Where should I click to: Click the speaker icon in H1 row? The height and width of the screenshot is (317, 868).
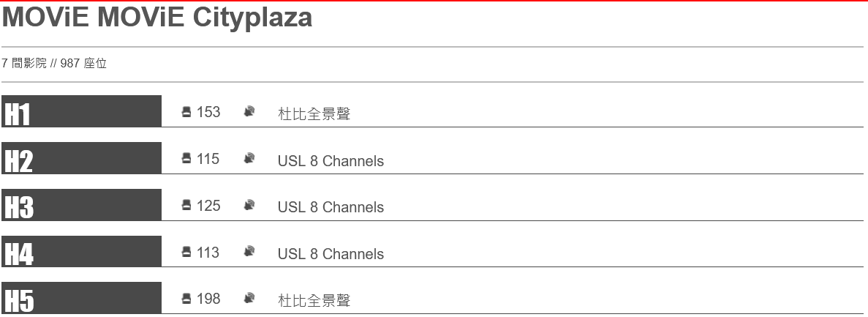249,112
